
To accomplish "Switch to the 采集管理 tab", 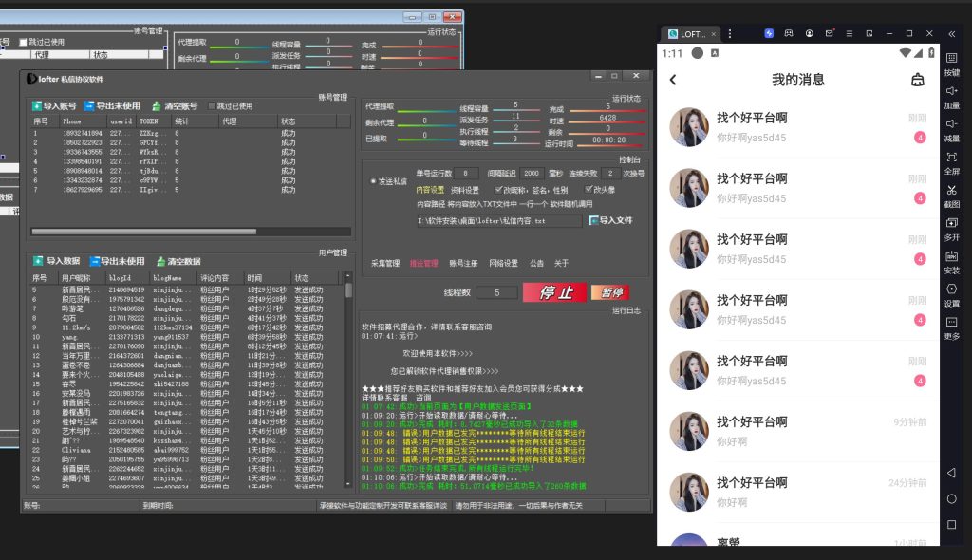I will [x=385, y=263].
